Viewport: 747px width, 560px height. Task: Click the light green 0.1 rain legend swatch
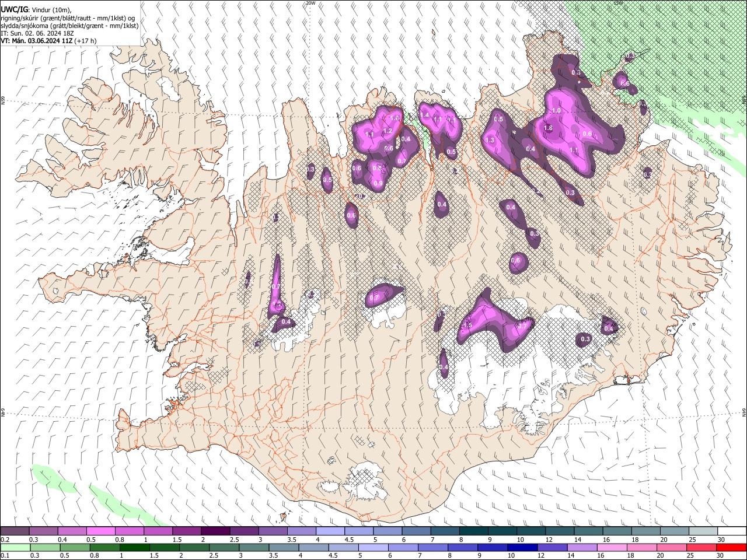[15, 547]
